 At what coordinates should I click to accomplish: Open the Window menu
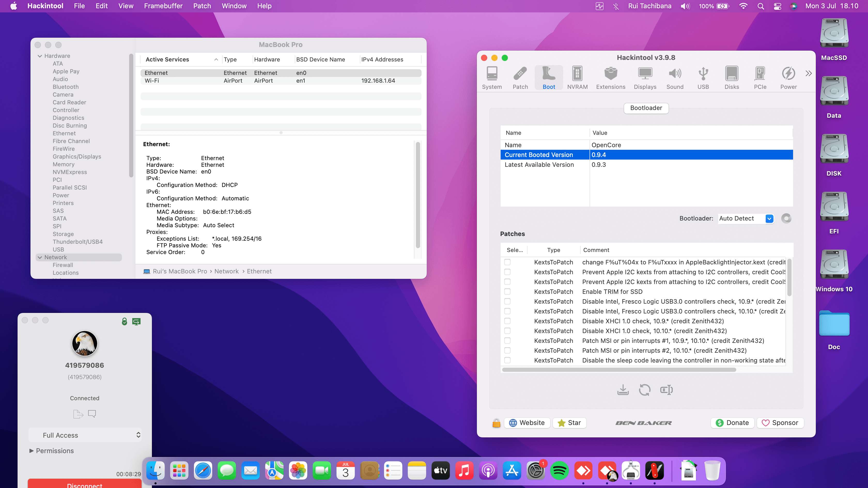tap(234, 6)
